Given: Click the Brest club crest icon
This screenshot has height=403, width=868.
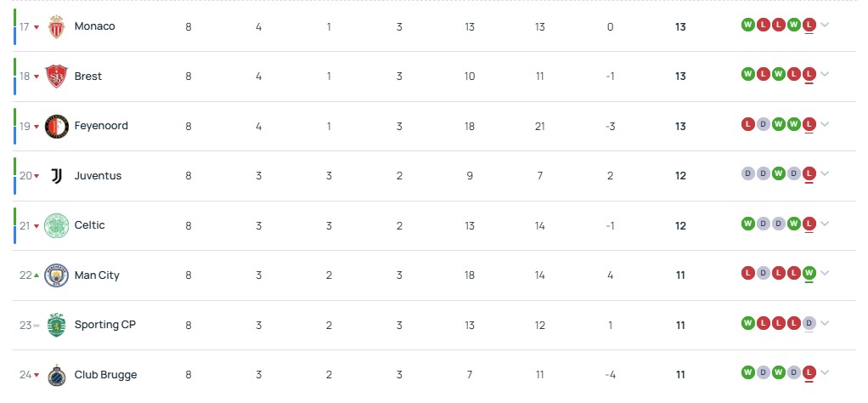Looking at the screenshot, I should [57, 77].
